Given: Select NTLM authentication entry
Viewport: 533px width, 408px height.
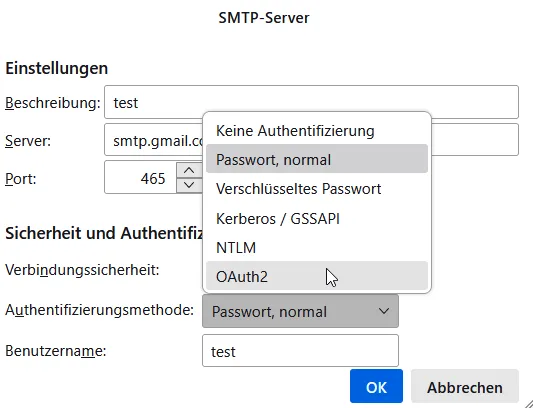Looking at the screenshot, I should pyautogui.click(x=317, y=247).
